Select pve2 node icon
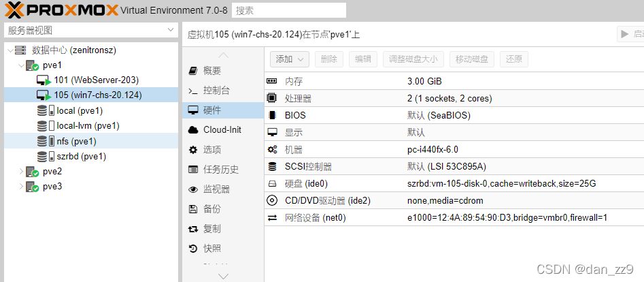Viewport: 644px width, 282px height. (x=32, y=172)
